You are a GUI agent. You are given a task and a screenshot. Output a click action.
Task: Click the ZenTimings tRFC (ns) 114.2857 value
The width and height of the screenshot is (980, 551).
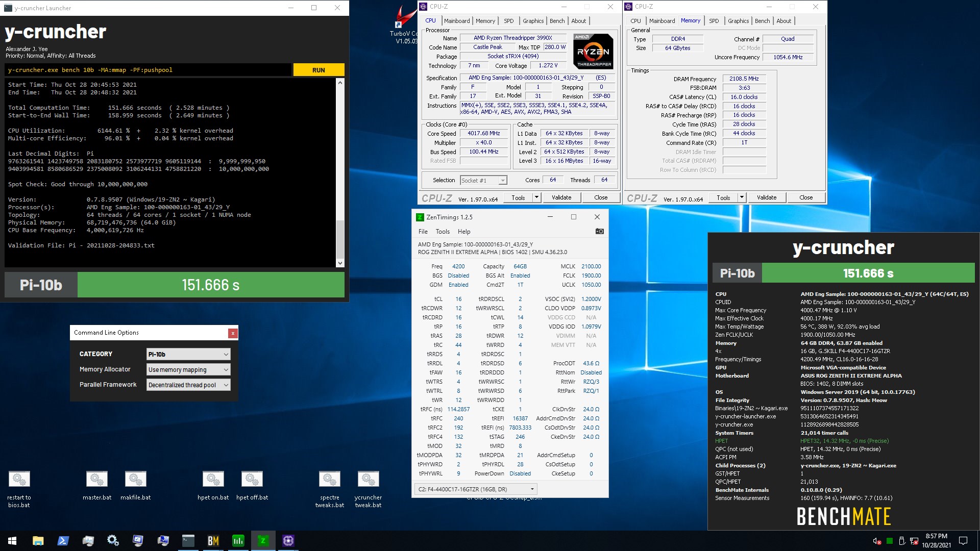pyautogui.click(x=458, y=409)
